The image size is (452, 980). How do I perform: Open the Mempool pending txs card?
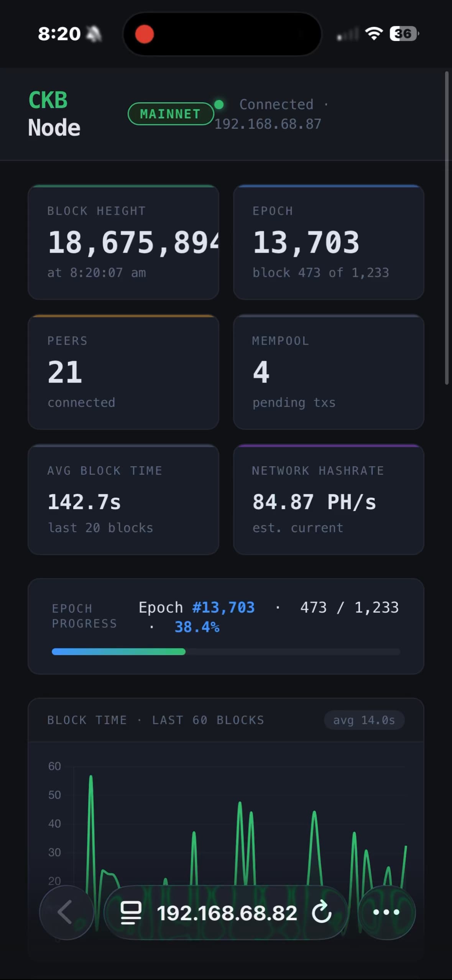[x=329, y=372]
